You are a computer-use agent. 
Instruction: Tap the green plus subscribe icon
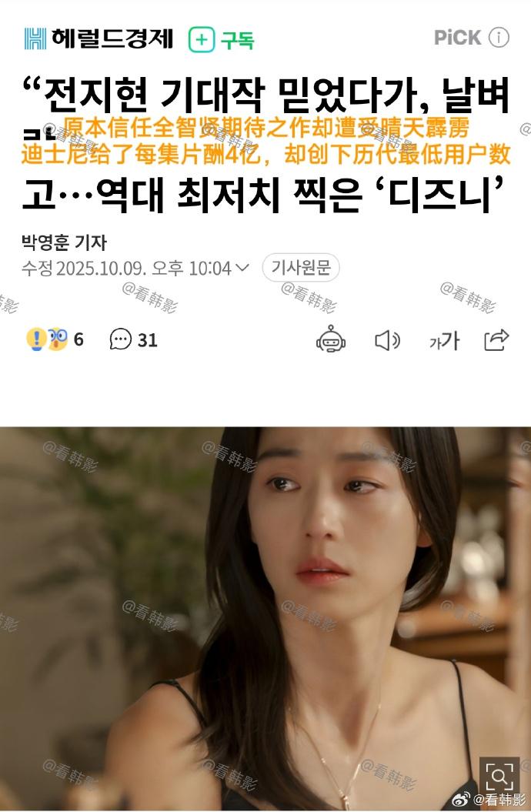click(202, 39)
